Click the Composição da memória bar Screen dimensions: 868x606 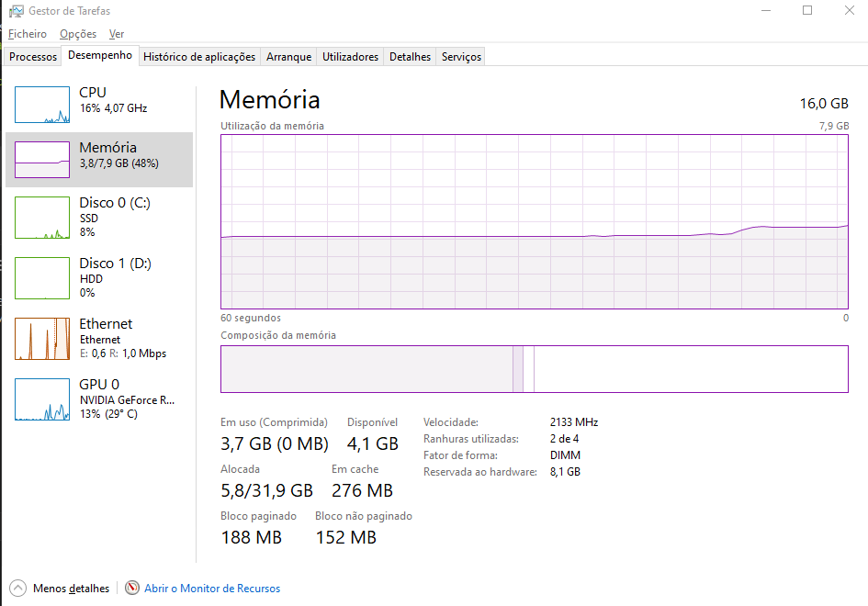coord(534,369)
